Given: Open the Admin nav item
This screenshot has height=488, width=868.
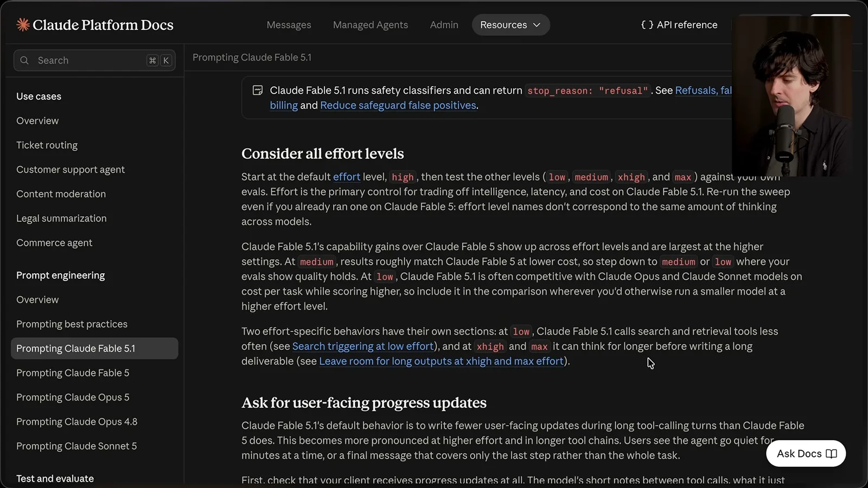Looking at the screenshot, I should [x=444, y=25].
